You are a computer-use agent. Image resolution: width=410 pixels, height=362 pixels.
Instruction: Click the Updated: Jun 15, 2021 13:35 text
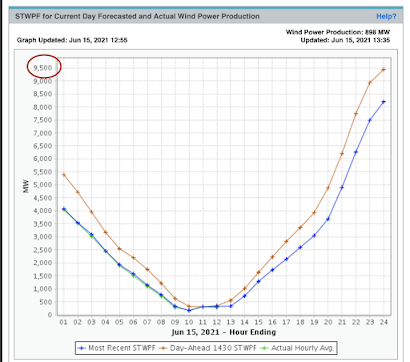click(x=345, y=40)
